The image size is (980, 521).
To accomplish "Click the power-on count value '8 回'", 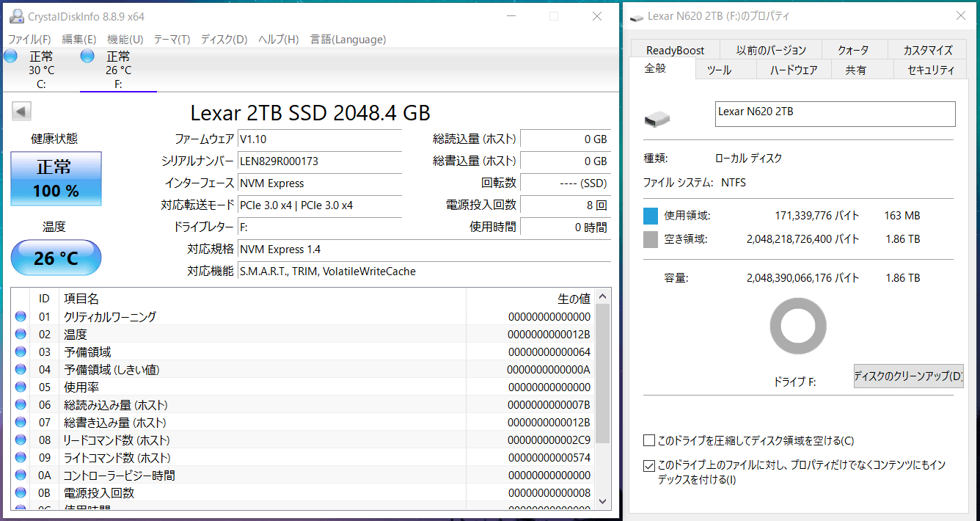I will click(x=597, y=205).
